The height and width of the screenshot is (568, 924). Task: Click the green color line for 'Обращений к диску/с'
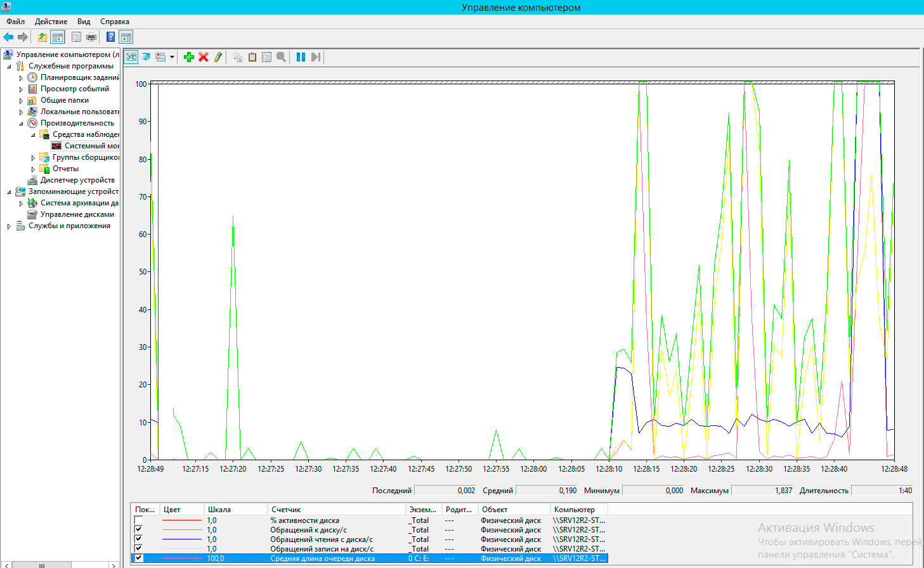(181, 530)
